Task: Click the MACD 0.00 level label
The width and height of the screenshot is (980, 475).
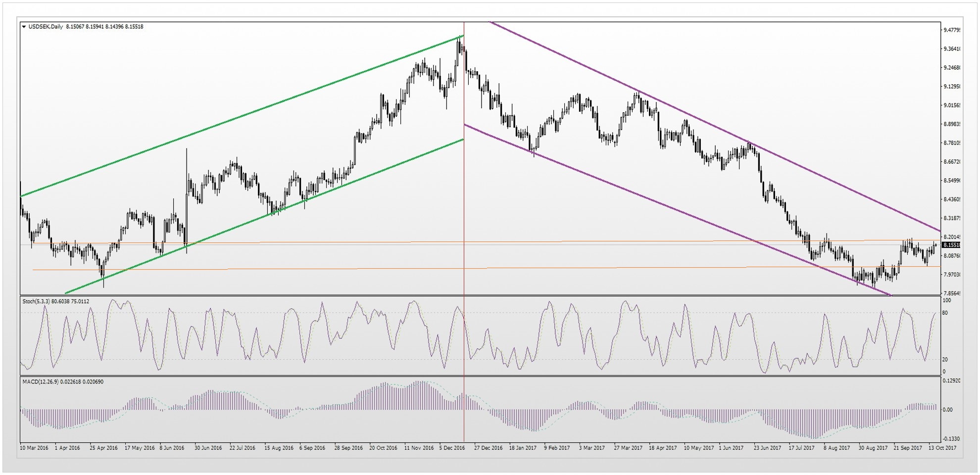Action: pyautogui.click(x=947, y=409)
